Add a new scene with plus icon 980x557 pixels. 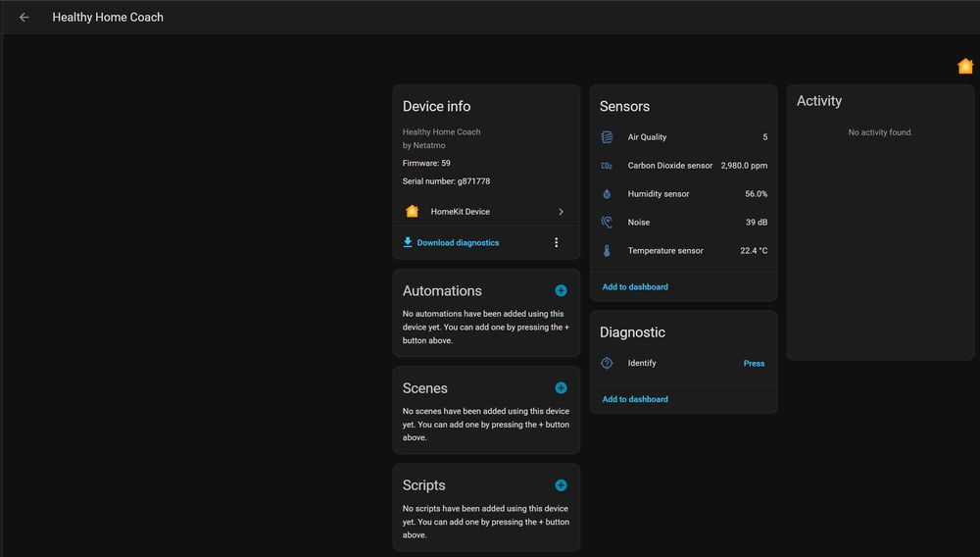[561, 388]
